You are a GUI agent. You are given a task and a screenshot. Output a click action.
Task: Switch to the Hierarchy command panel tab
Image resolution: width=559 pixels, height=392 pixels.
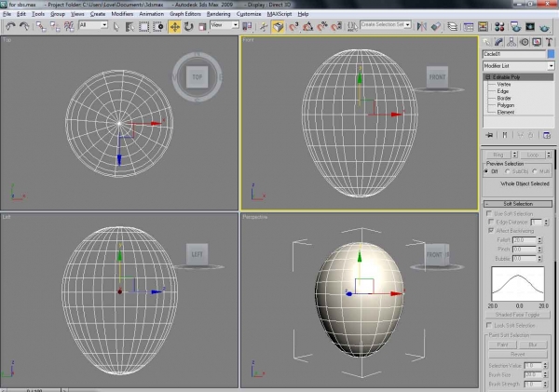(511, 42)
